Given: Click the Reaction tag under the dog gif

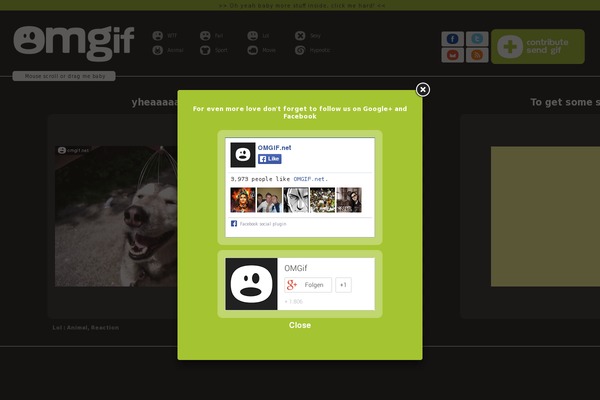Looking at the screenshot, I should coord(105,328).
